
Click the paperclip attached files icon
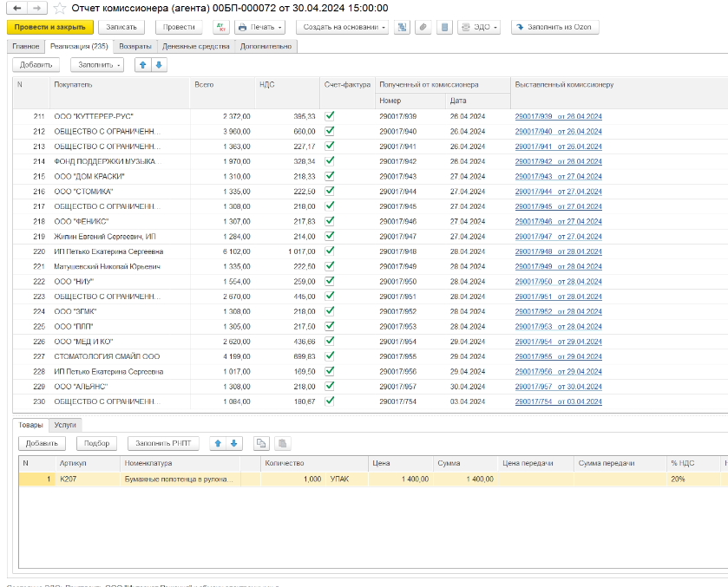point(423,27)
